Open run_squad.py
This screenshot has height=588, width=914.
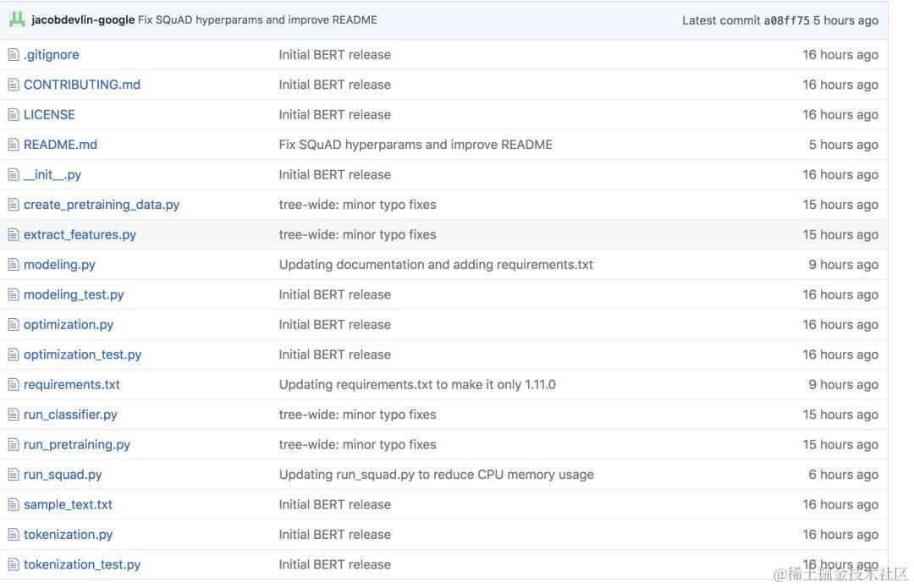coord(63,475)
